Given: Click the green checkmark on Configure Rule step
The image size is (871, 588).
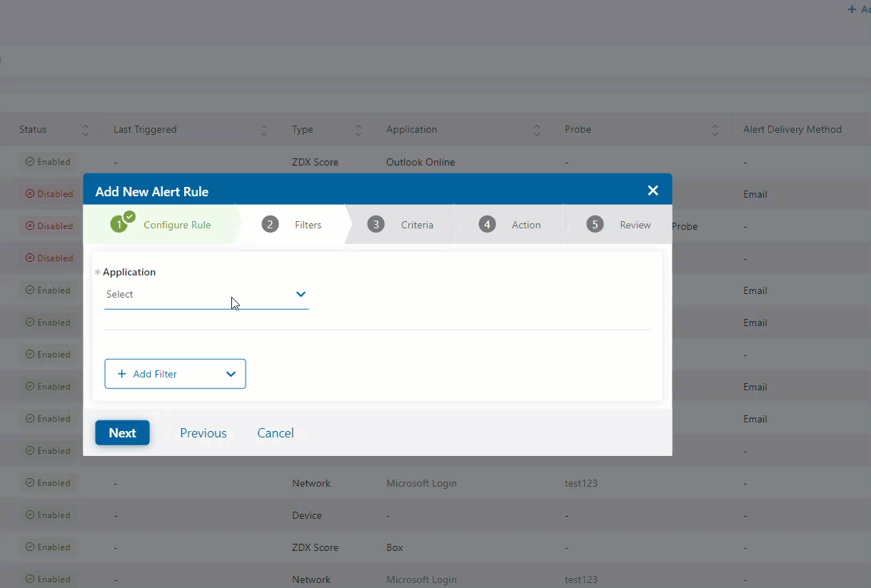Looking at the screenshot, I should pyautogui.click(x=129, y=216).
